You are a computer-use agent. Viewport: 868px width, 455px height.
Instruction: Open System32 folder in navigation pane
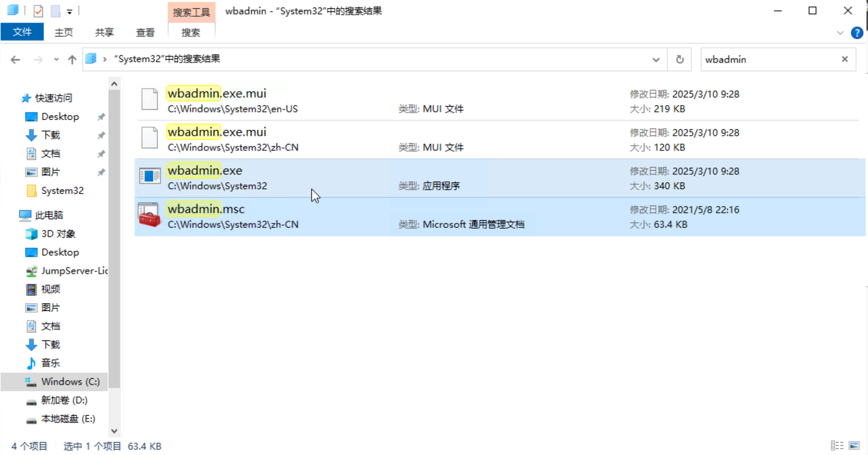(x=62, y=191)
